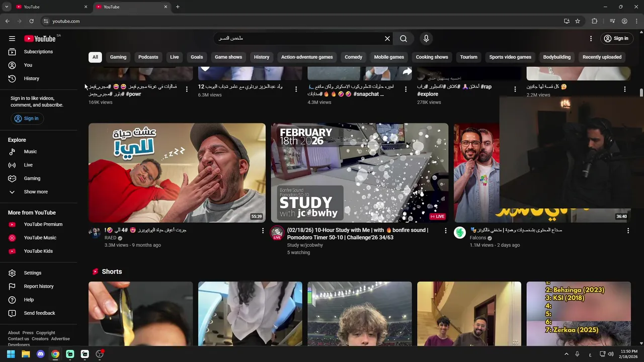Open the RAED channel link
The height and width of the screenshot is (362, 644).
point(110,238)
